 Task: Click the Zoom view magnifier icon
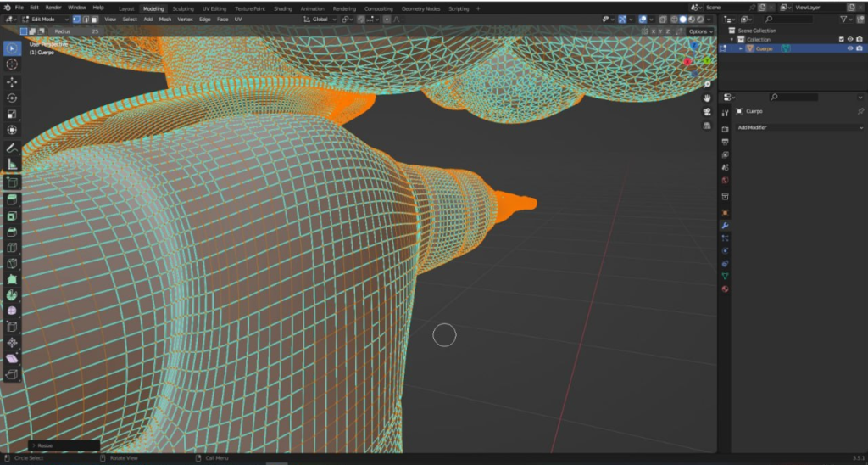pos(707,85)
